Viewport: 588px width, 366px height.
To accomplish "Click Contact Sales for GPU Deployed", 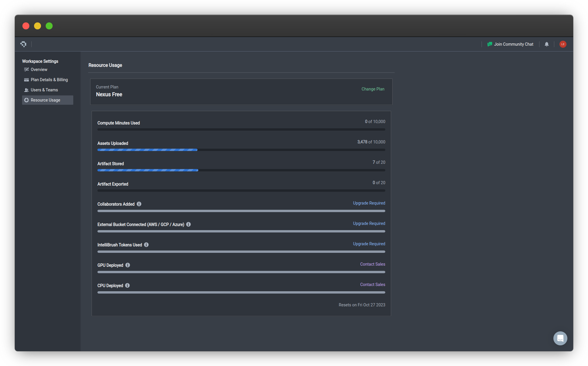I will (x=373, y=264).
